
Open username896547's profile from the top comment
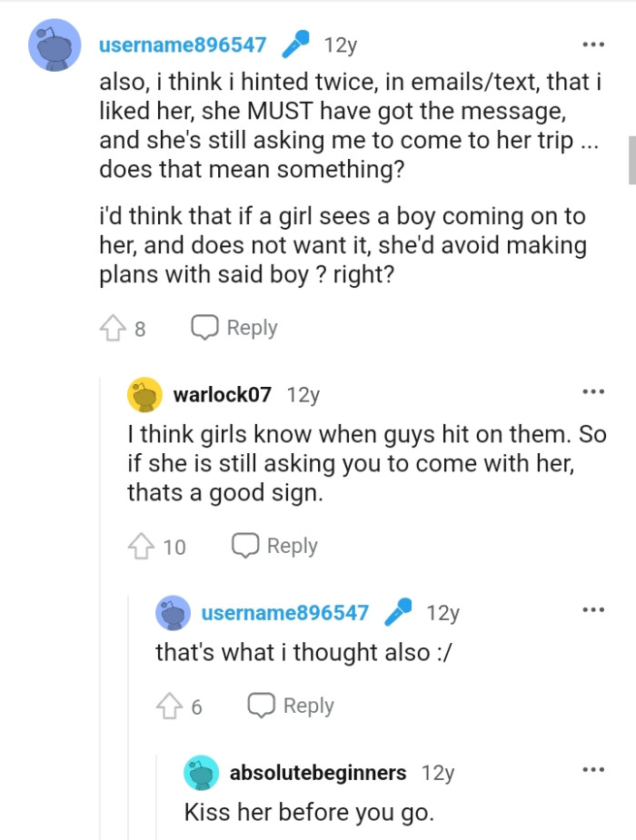(183, 43)
